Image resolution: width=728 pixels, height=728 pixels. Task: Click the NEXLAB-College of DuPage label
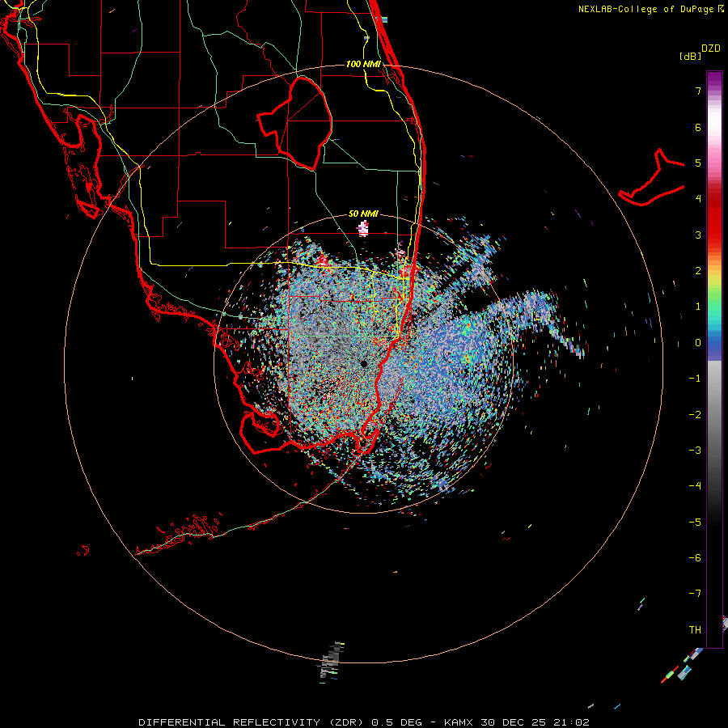(645, 9)
